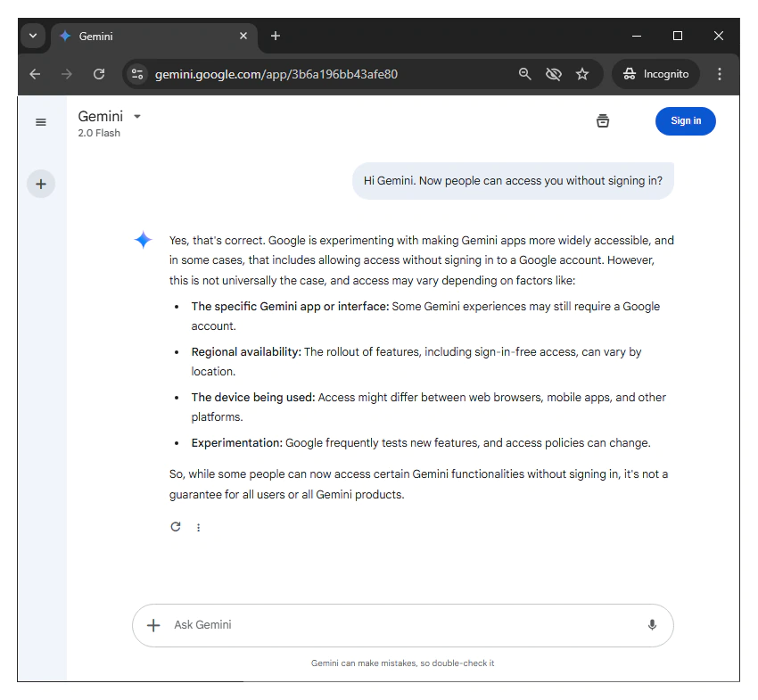Open the tab search dropdown arrow
The width and height of the screenshot is (758, 700).
(33, 36)
